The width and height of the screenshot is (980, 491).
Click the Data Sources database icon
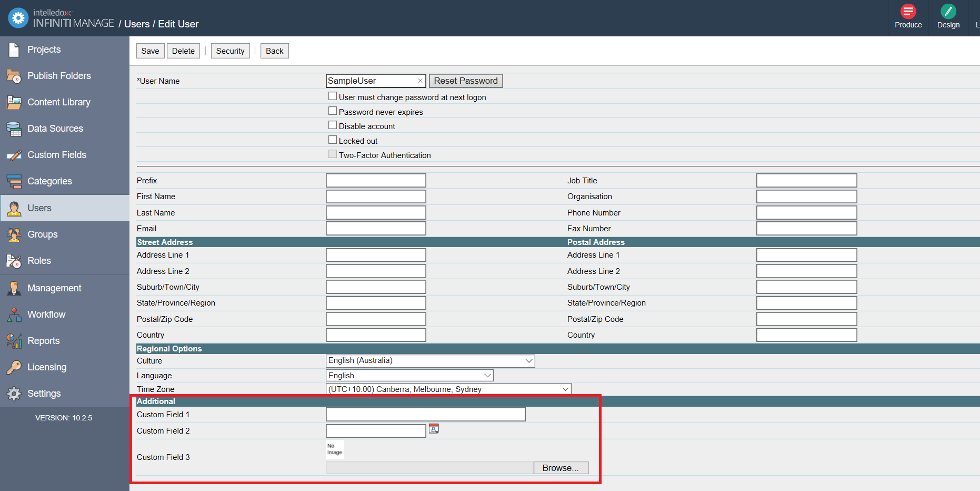(14, 129)
